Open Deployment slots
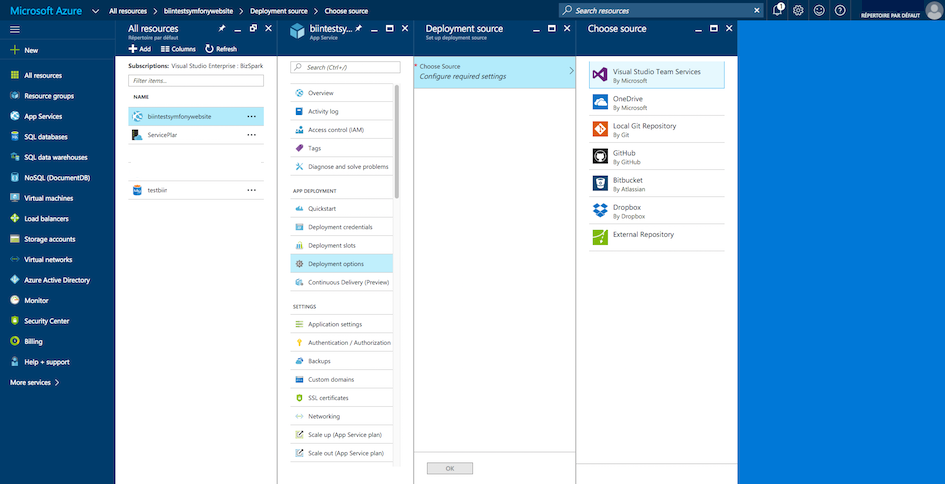Viewport: 945px width, 484px height. (342, 246)
